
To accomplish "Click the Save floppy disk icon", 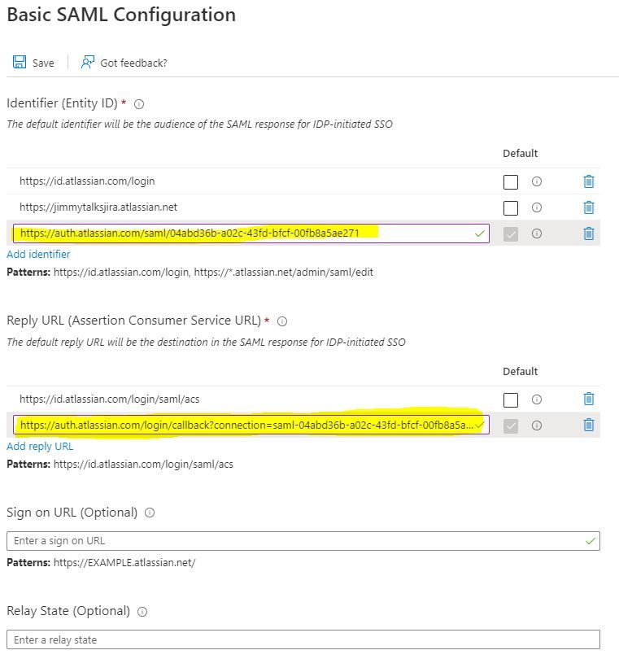I will click(20, 62).
